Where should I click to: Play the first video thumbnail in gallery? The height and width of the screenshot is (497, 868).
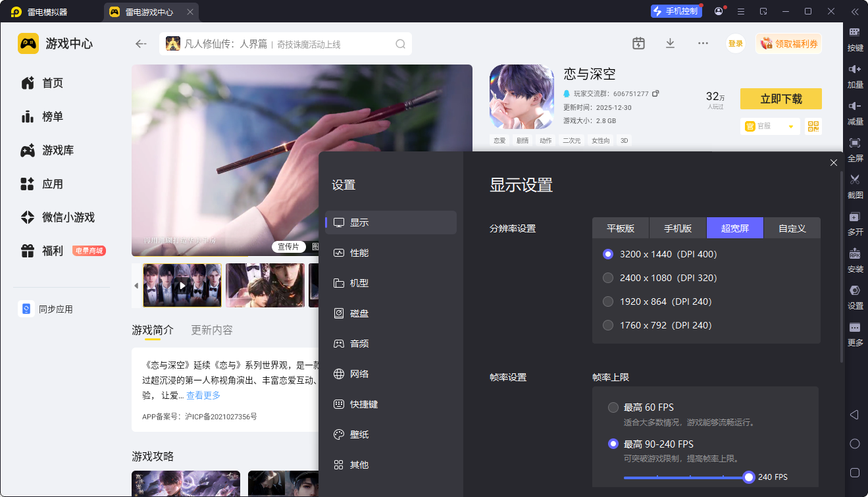point(182,286)
